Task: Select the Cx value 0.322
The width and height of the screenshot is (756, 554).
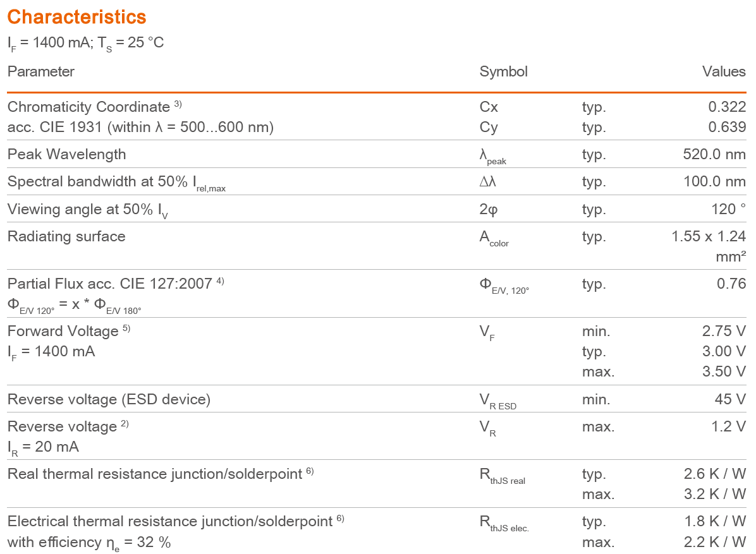Action: point(727,107)
